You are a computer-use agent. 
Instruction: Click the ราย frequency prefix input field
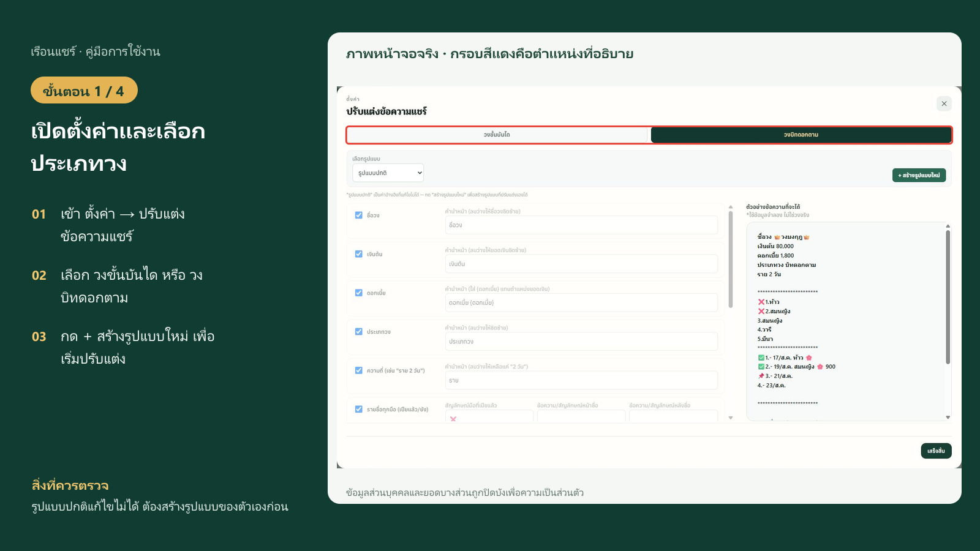(581, 380)
